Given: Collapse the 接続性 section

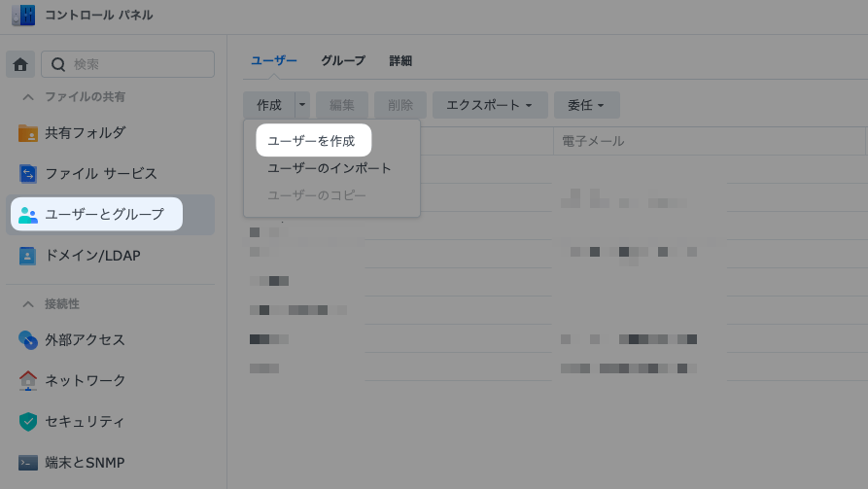Looking at the screenshot, I should 28,304.
